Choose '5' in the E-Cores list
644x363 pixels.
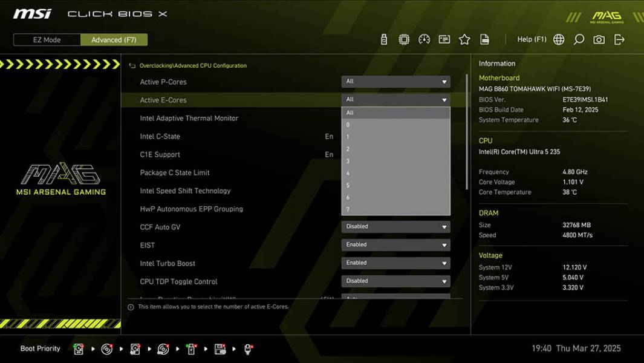point(395,185)
